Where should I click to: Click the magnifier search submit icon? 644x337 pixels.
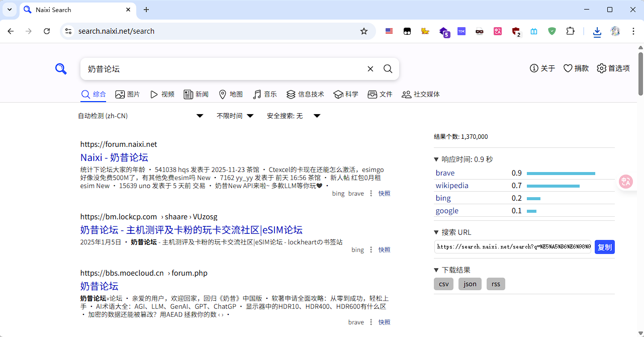pos(388,69)
